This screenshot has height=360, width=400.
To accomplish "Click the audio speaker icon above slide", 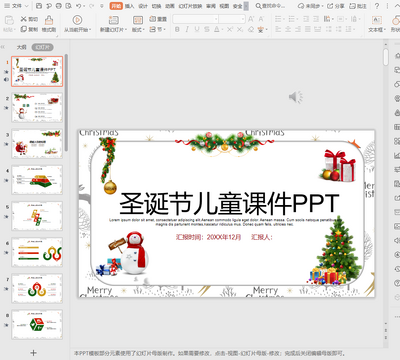I will pyautogui.click(x=296, y=97).
